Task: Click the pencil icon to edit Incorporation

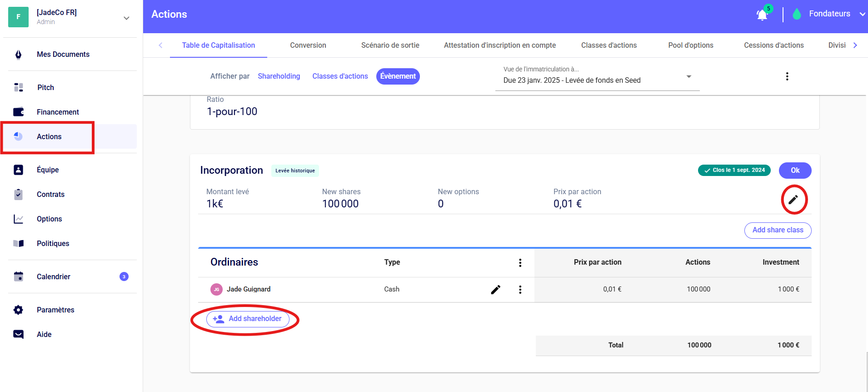Action: tap(793, 200)
